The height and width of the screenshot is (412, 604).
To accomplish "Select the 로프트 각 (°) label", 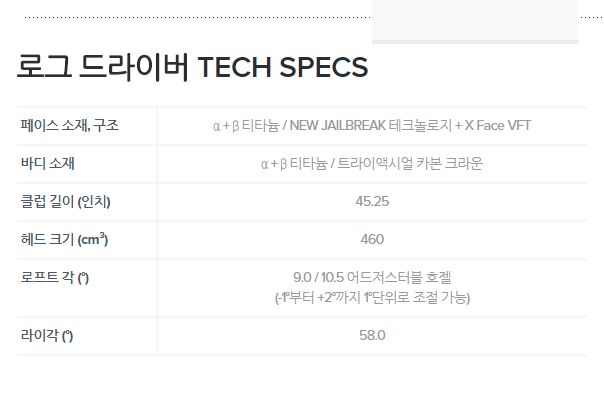I will [x=56, y=278].
